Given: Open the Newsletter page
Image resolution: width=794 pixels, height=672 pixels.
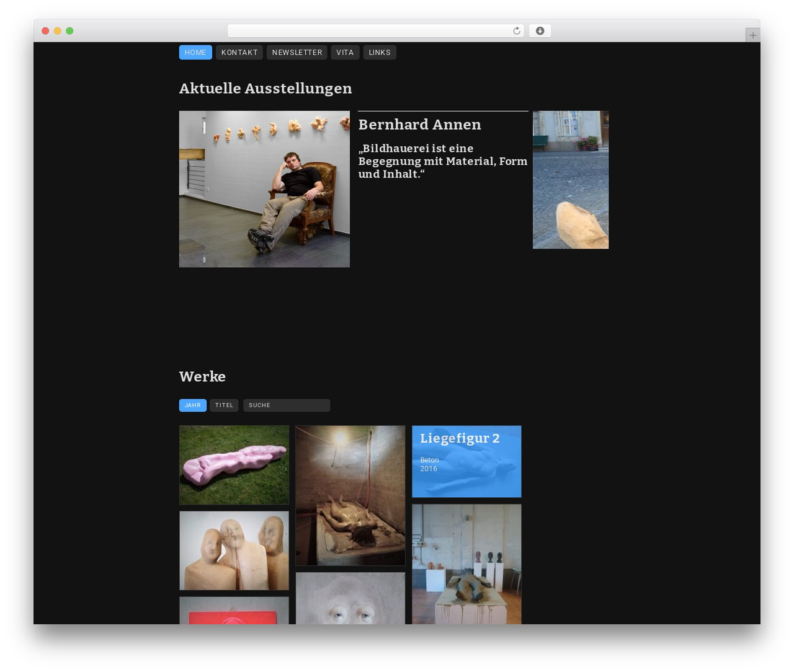Looking at the screenshot, I should tap(297, 53).
